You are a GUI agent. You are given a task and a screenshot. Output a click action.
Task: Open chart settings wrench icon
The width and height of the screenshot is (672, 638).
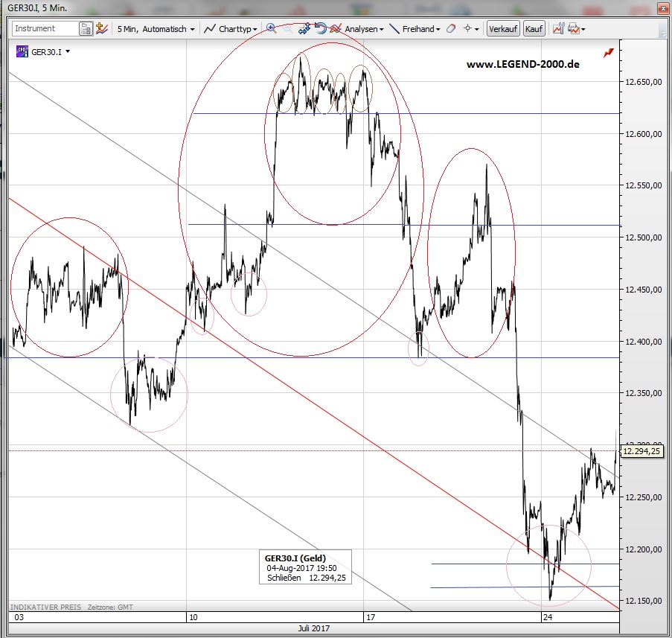pyautogui.click(x=557, y=29)
